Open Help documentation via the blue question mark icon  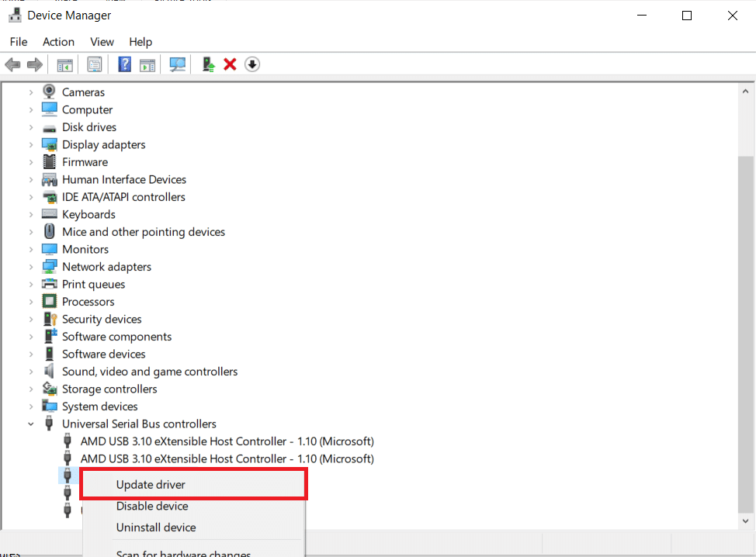124,64
